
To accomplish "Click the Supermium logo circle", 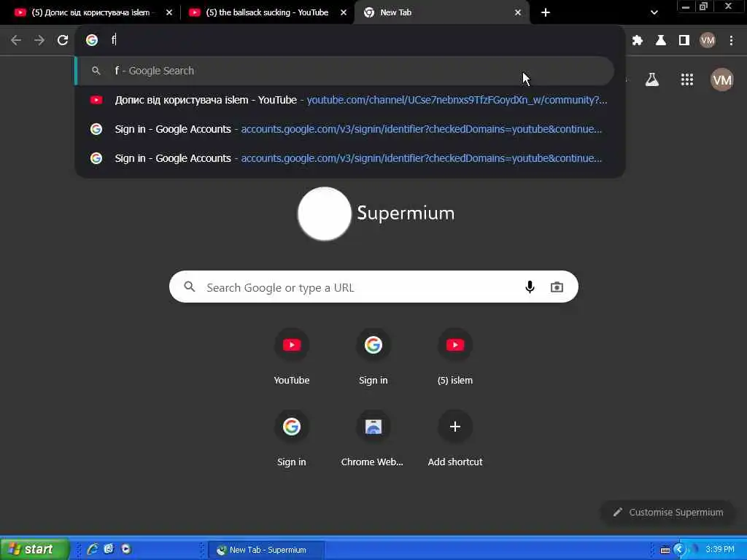I will click(x=325, y=214).
